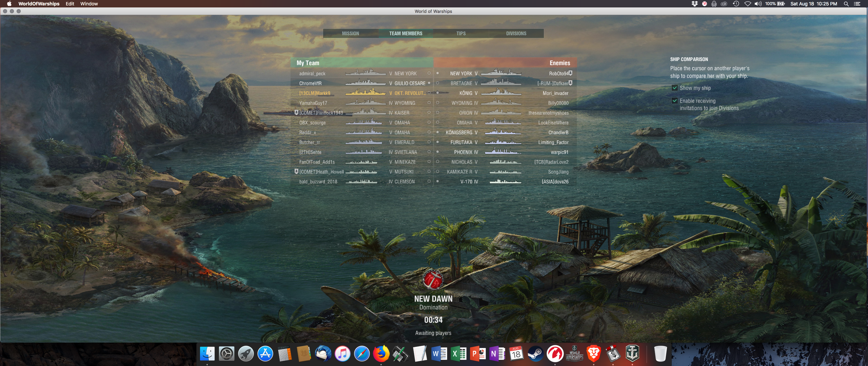
Task: Select enemy player SongJiang
Action: [x=558, y=172]
